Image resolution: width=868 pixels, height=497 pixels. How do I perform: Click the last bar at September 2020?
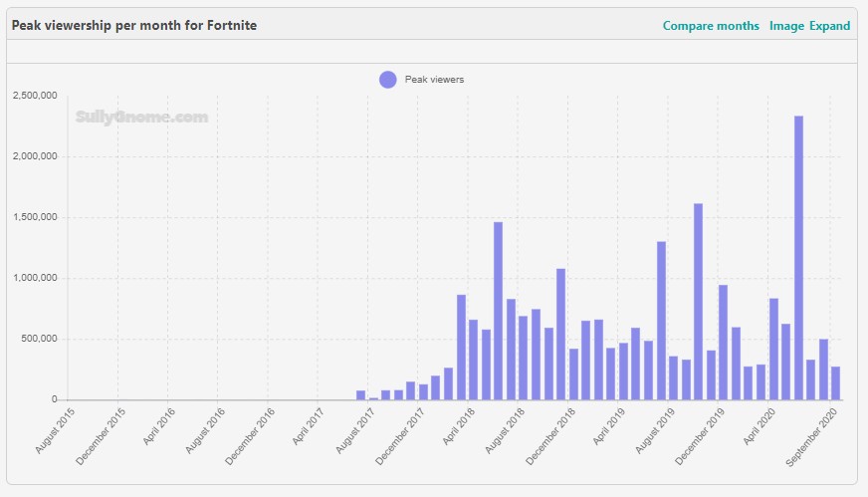coord(836,382)
